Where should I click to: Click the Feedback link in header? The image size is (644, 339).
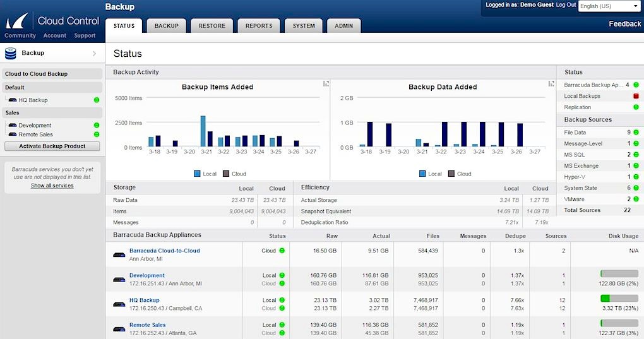[624, 24]
